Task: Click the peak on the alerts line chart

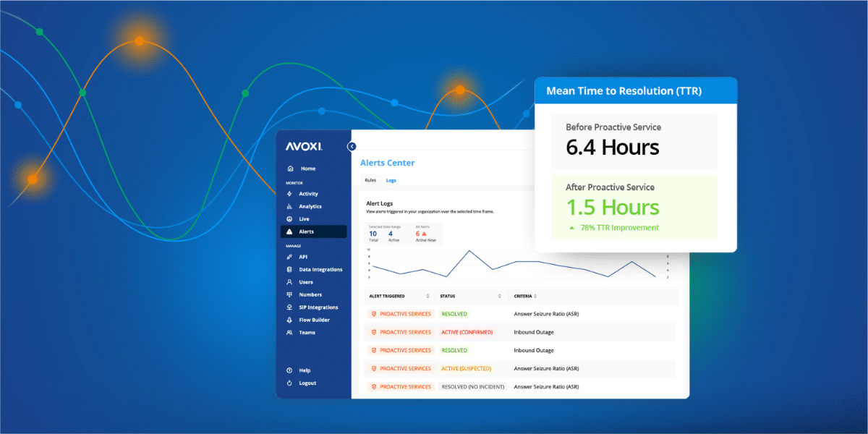Action: click(469, 252)
